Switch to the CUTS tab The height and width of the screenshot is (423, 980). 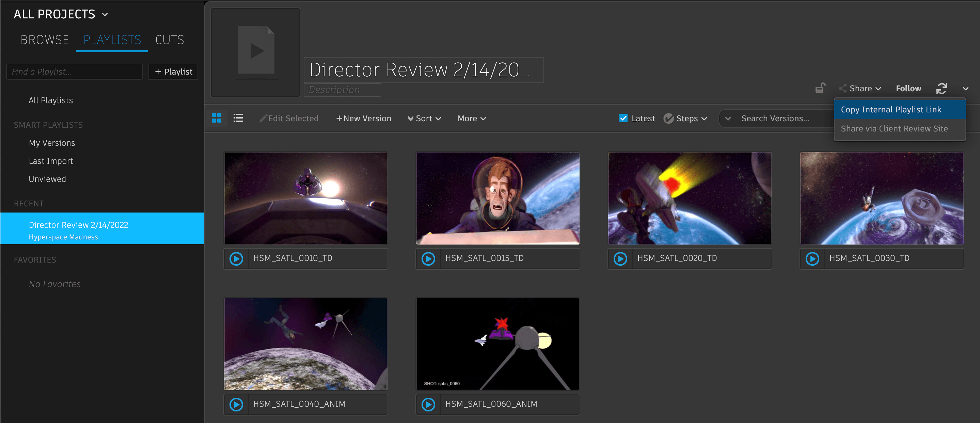coord(169,40)
